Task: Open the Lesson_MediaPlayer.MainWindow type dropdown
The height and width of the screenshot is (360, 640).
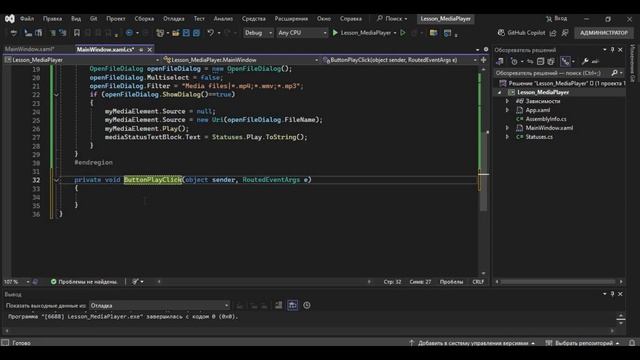Action: point(241,60)
